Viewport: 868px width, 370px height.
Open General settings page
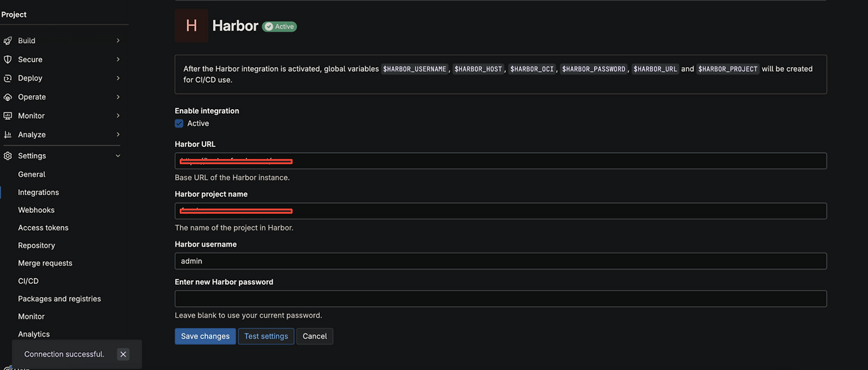click(31, 174)
